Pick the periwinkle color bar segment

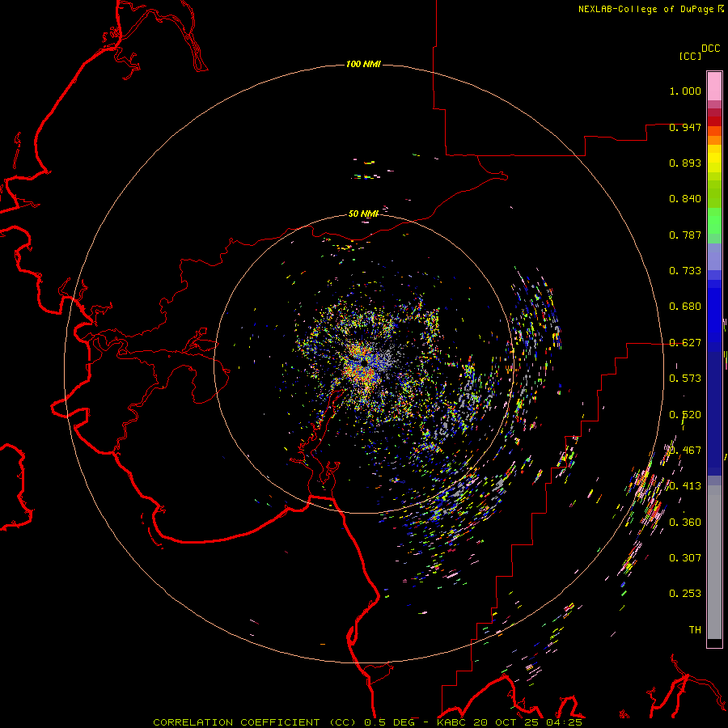(x=714, y=256)
